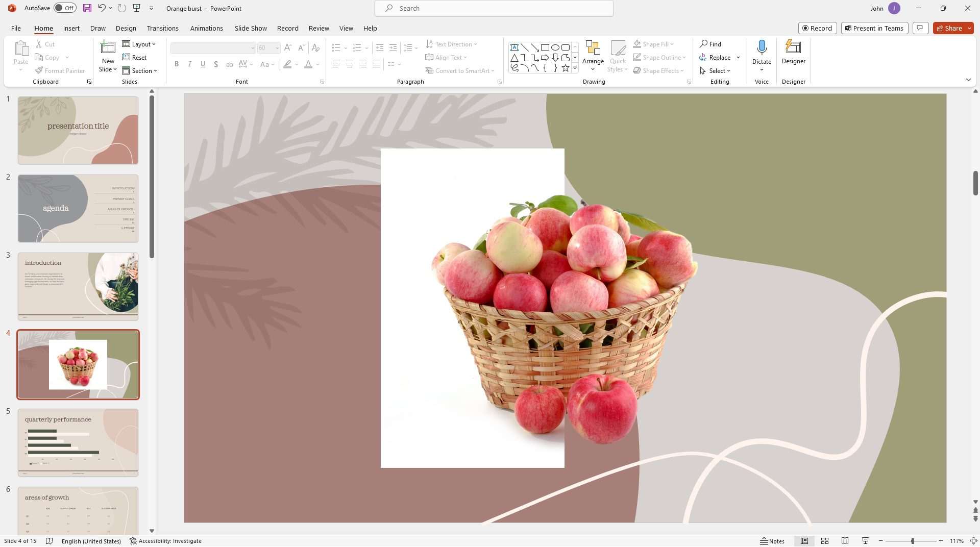The width and height of the screenshot is (980, 547).
Task: Fit slide to current window
Action: tap(973, 541)
